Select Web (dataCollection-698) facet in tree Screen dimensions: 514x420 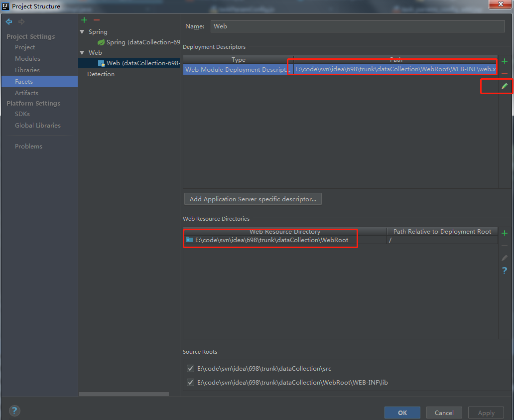[129, 63]
